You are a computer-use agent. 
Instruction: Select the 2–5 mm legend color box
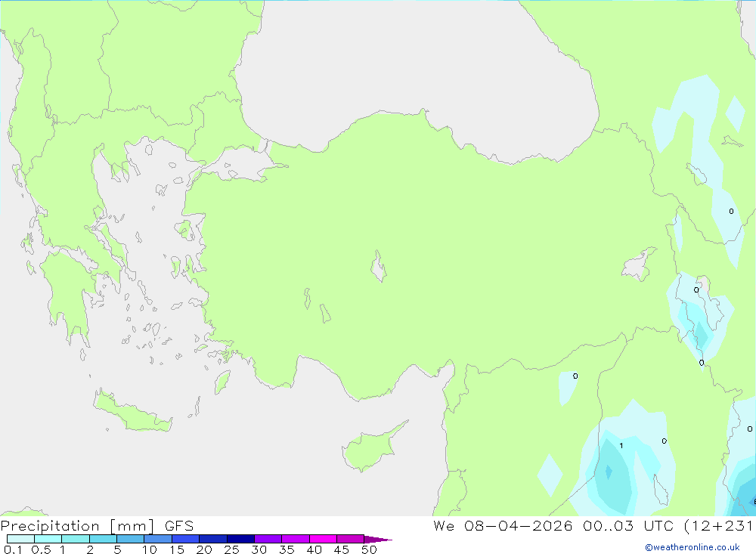[x=103, y=539]
